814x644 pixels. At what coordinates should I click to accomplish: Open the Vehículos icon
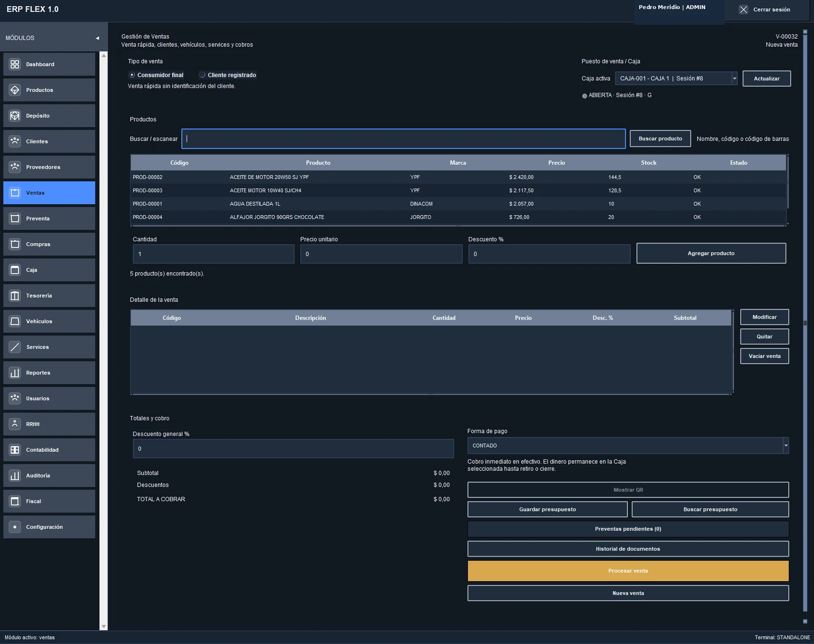(x=15, y=321)
